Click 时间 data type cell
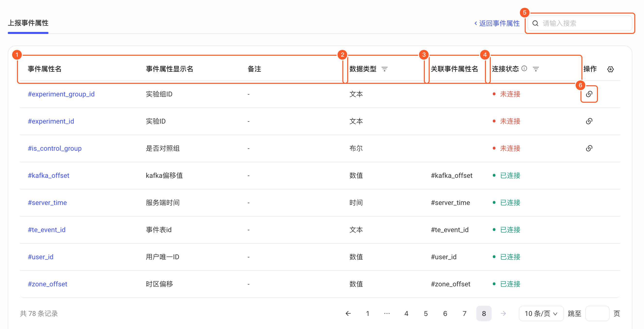644x329 pixels. point(356,203)
